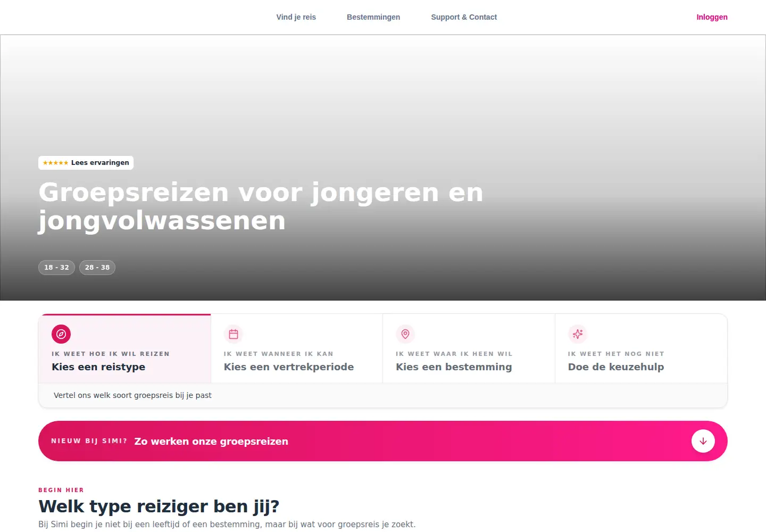Select the 18 - 32 age pill

pos(56,268)
